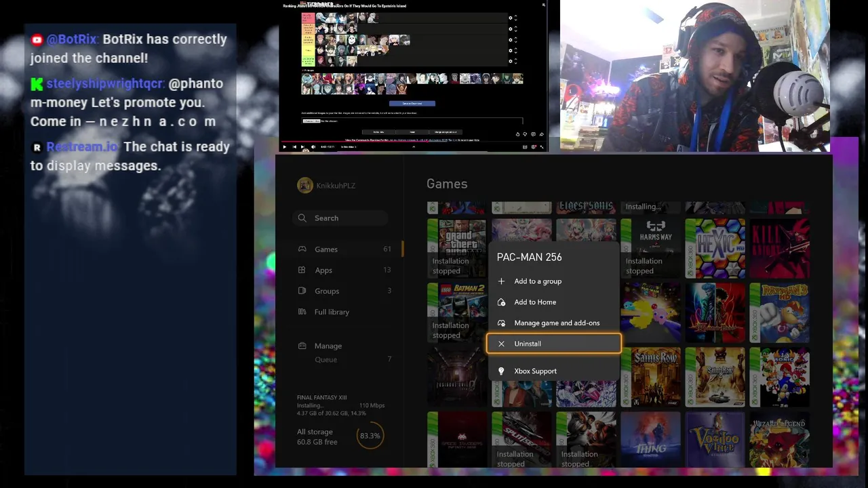Select The Thing game tile
This screenshot has height=488, width=868.
click(x=650, y=439)
